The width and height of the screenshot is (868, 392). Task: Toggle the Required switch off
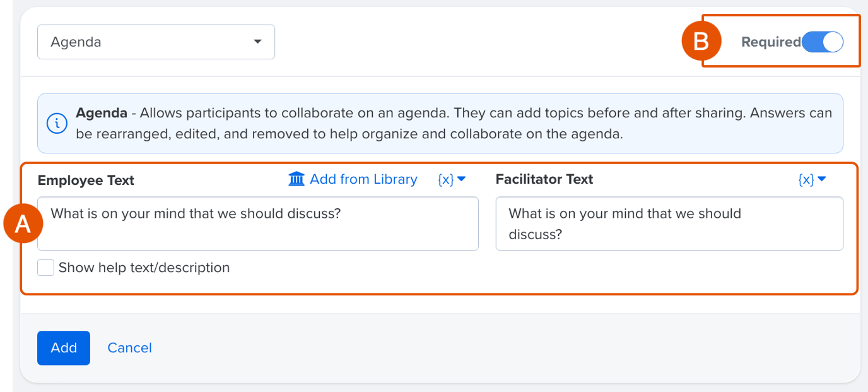pyautogui.click(x=823, y=42)
